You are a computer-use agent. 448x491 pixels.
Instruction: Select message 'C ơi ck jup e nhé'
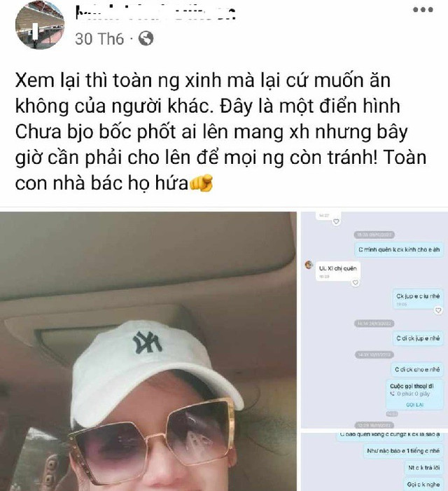click(x=418, y=338)
